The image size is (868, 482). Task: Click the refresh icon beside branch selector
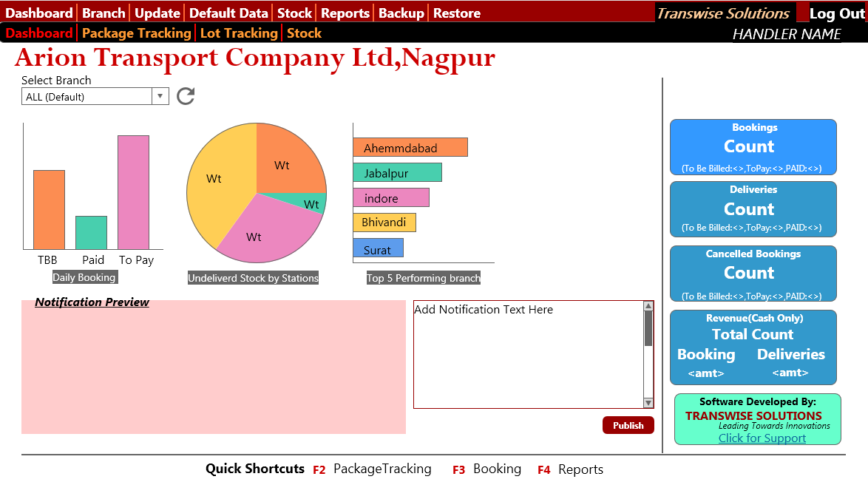pyautogui.click(x=186, y=96)
